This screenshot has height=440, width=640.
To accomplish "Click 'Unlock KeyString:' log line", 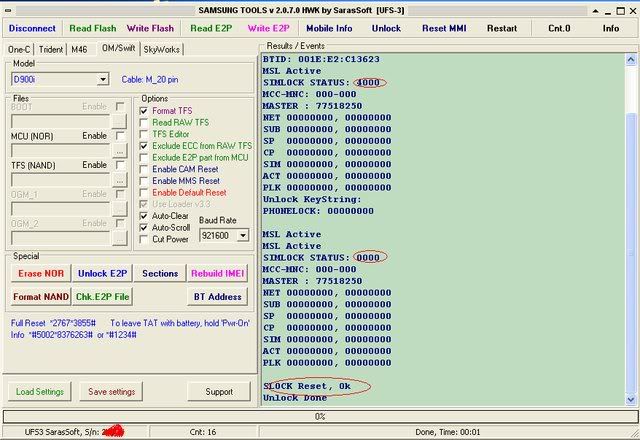I will (x=312, y=199).
